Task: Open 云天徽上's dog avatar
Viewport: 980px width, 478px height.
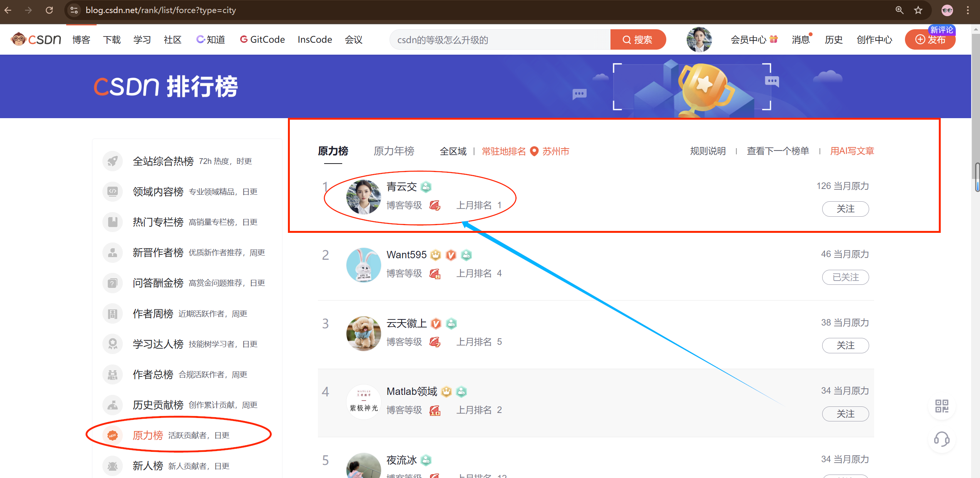Action: click(x=363, y=333)
